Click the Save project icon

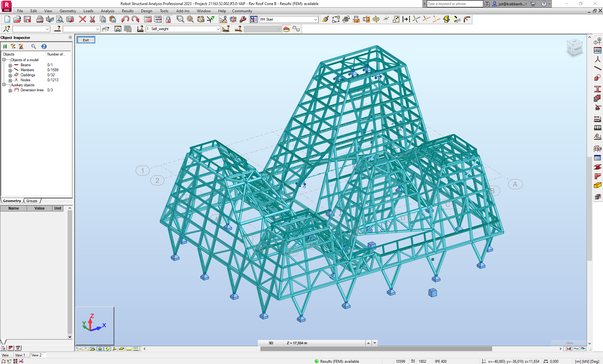(x=27, y=19)
